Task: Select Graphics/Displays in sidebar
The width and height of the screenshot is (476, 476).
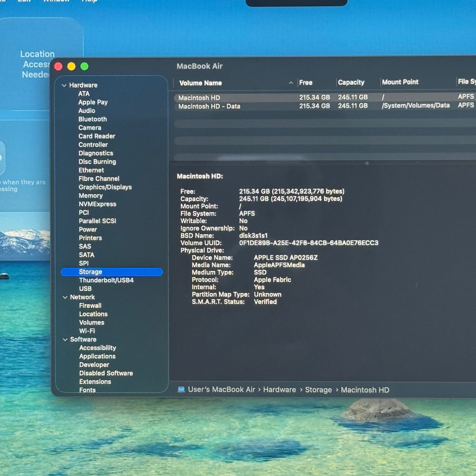Action: (x=105, y=187)
